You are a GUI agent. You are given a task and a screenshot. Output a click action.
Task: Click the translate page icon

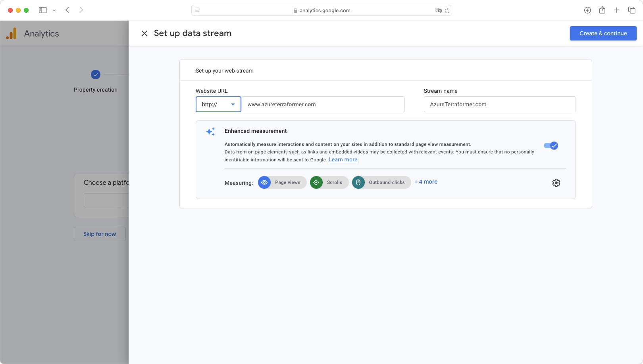[x=438, y=10]
